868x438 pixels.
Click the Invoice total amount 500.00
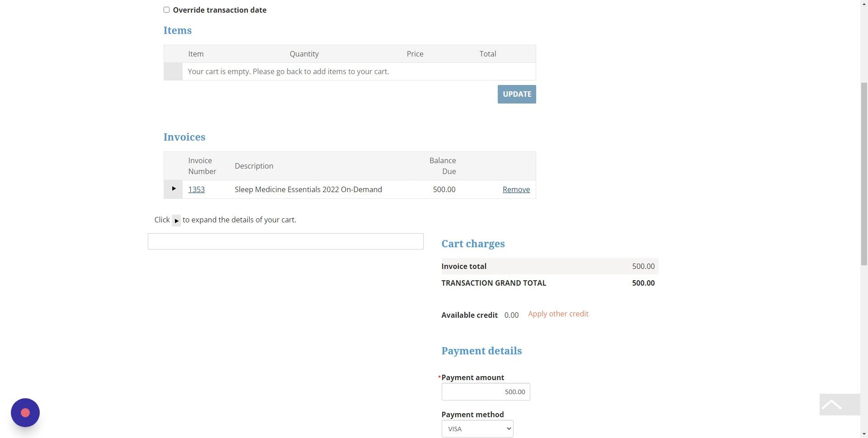tap(643, 266)
